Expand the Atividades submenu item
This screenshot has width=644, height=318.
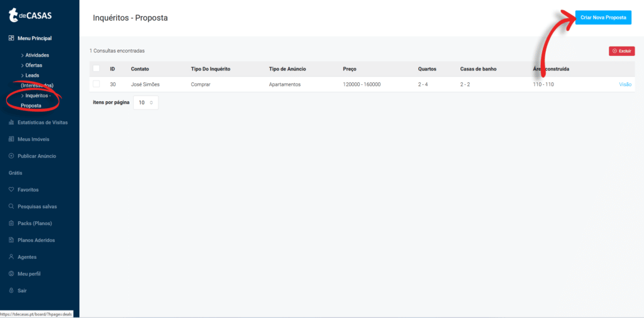pos(35,55)
